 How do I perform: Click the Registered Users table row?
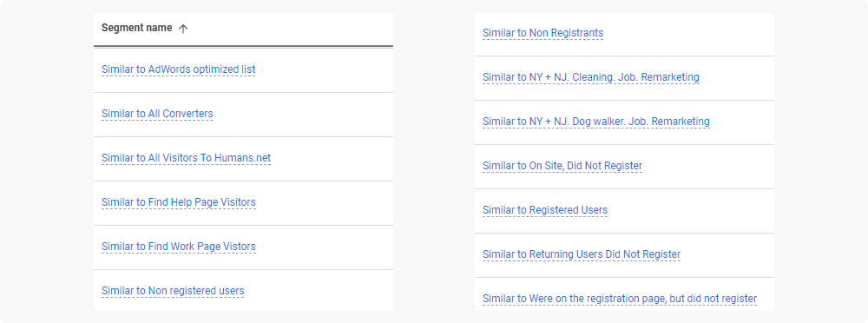click(624, 211)
